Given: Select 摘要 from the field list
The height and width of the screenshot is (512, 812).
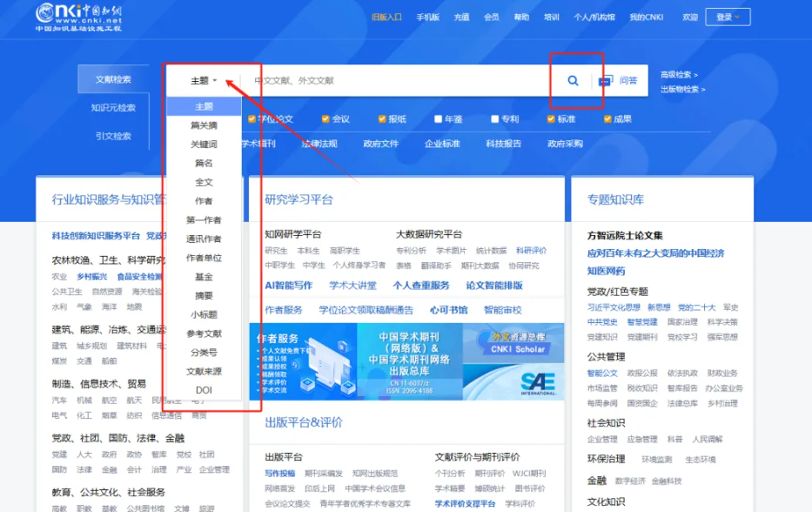Looking at the screenshot, I should click(204, 295).
